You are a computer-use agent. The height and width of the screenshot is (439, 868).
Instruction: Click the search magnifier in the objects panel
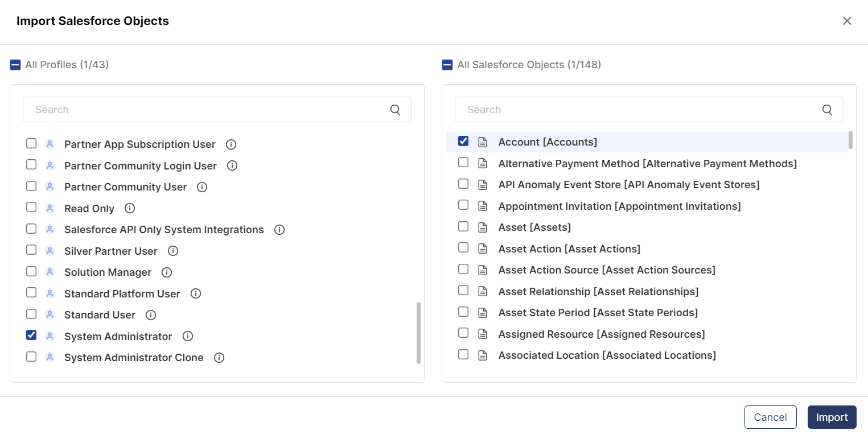tap(828, 110)
